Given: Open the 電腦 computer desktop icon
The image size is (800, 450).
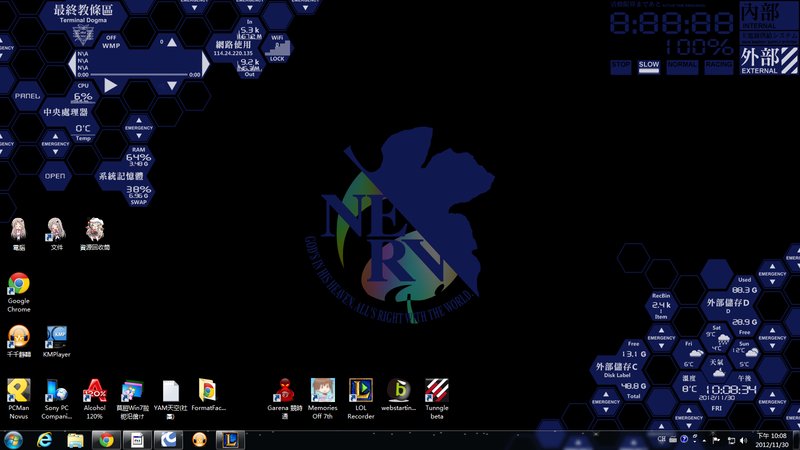Looking at the screenshot, I should pos(19,234).
